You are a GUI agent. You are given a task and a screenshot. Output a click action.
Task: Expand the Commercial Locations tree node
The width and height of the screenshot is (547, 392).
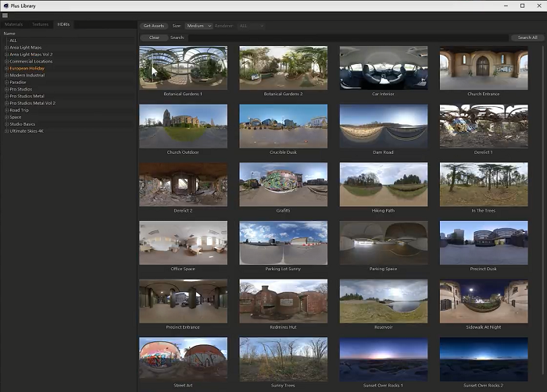click(6, 62)
